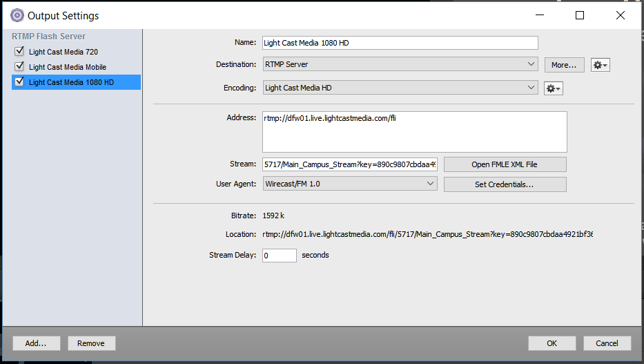This screenshot has height=364, width=644.
Task: Click the Stream Delay seconds field
Action: point(280,256)
